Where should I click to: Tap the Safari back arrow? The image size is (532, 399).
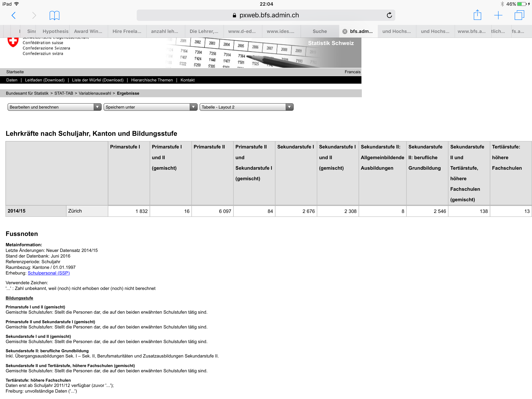(14, 15)
